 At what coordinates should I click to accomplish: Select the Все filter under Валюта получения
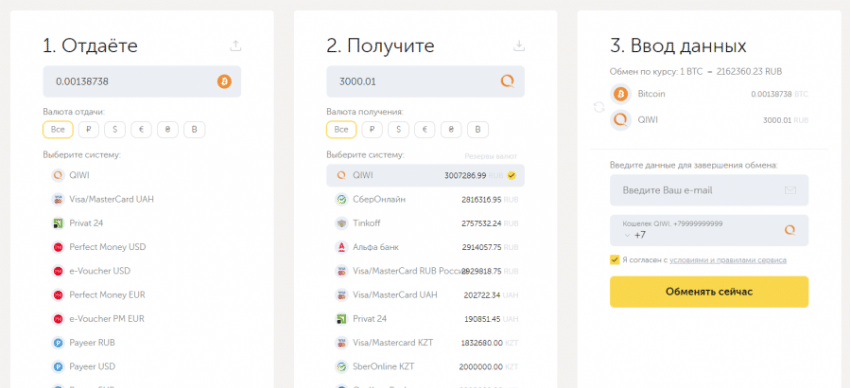(341, 130)
